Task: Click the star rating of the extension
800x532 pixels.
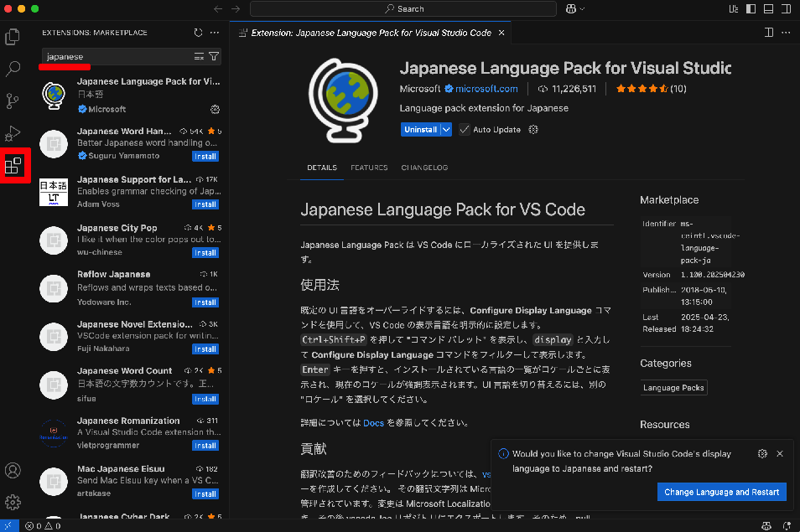Action: pyautogui.click(x=651, y=89)
